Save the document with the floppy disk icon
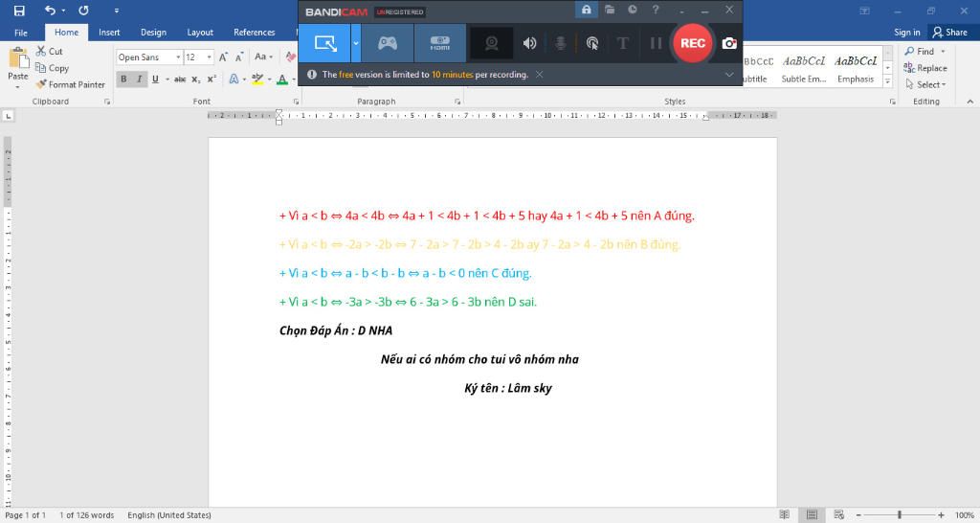This screenshot has width=980, height=523. 19,11
